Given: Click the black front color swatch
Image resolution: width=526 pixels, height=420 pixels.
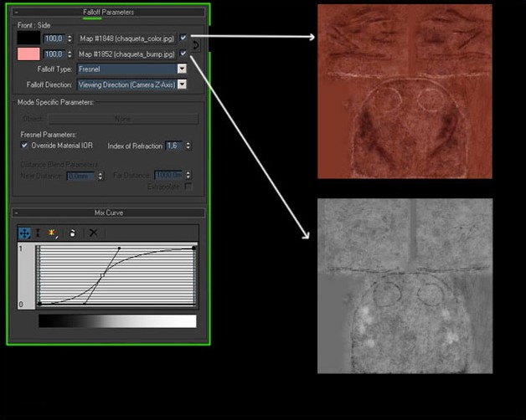Looking at the screenshot, I should (x=28, y=38).
